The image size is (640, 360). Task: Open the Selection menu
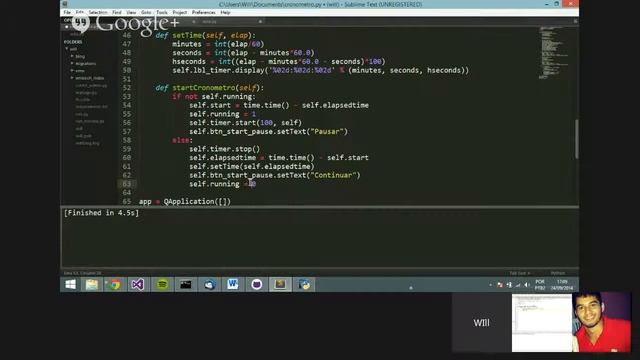tap(98, 13)
